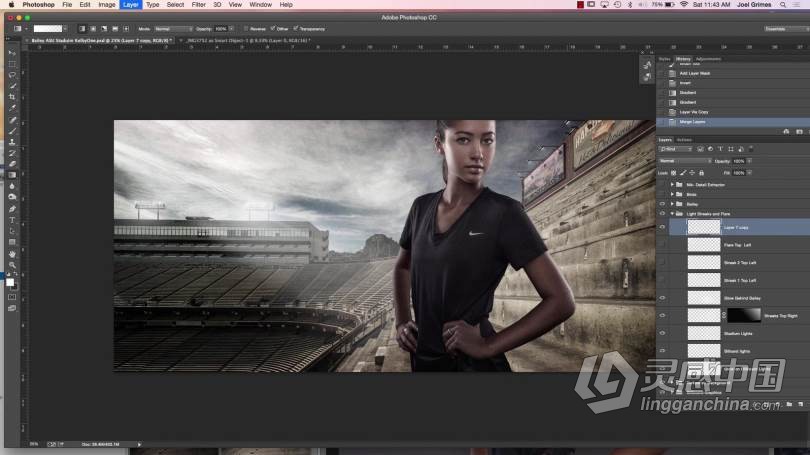Open the gradient picker dropdown arrow

tap(65, 29)
